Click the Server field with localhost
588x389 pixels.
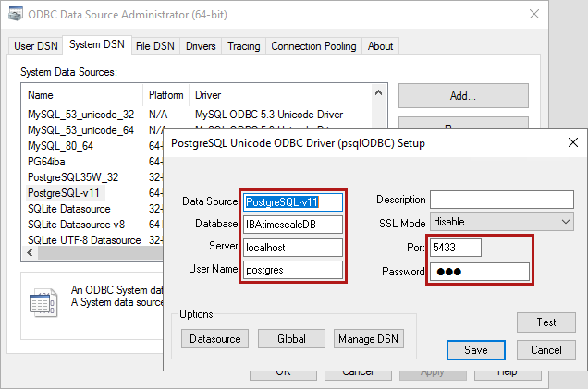[x=293, y=248]
